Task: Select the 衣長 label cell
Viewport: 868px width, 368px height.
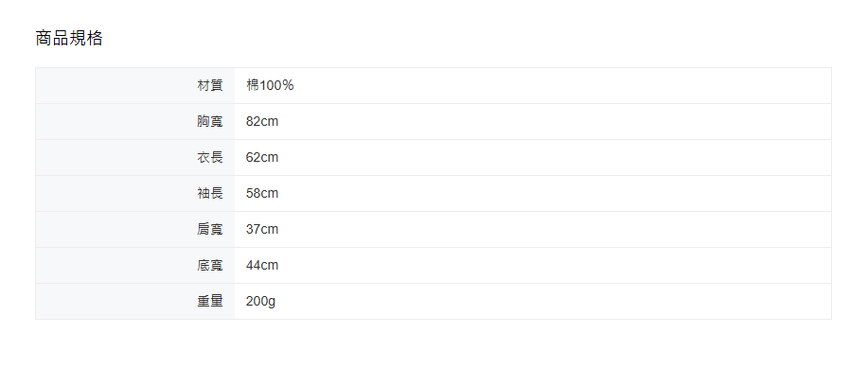Action: point(135,158)
